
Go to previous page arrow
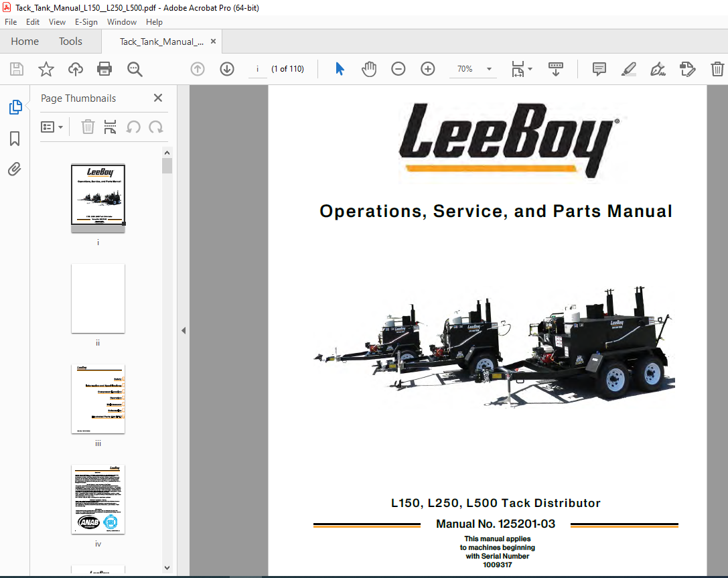(x=198, y=69)
